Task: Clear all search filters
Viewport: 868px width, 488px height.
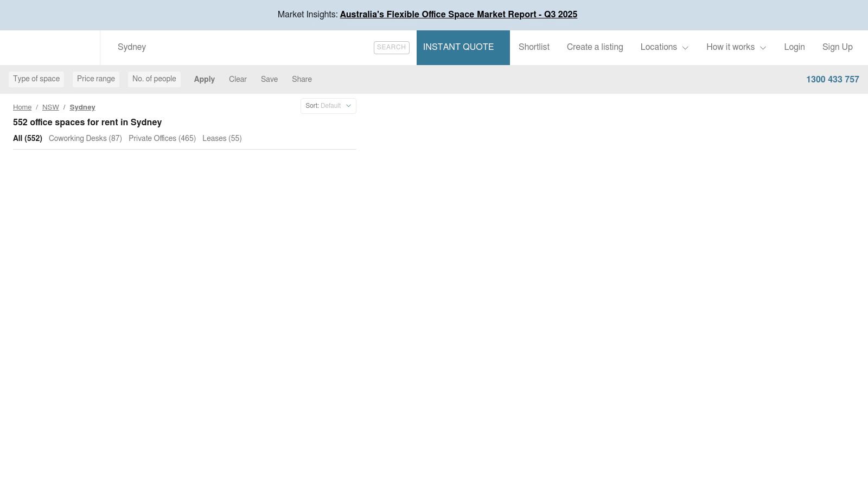Action: (x=238, y=79)
